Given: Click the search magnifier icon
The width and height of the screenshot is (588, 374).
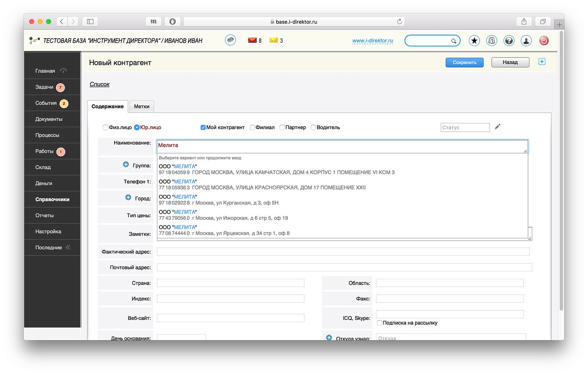Looking at the screenshot, I should tap(454, 41).
